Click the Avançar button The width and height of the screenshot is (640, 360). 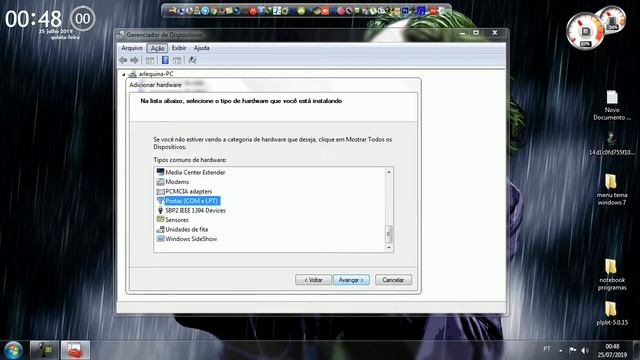(351, 280)
